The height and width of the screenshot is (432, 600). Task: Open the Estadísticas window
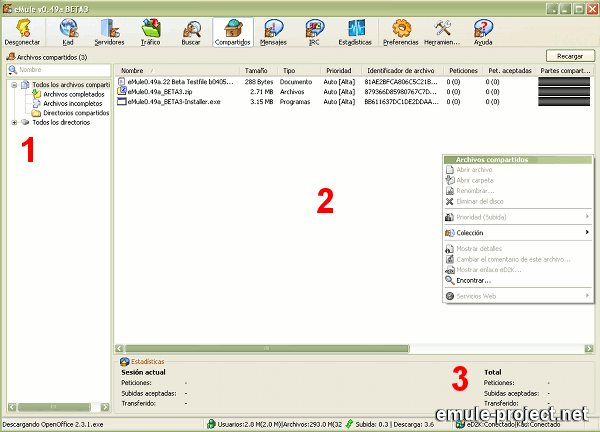coord(355,32)
